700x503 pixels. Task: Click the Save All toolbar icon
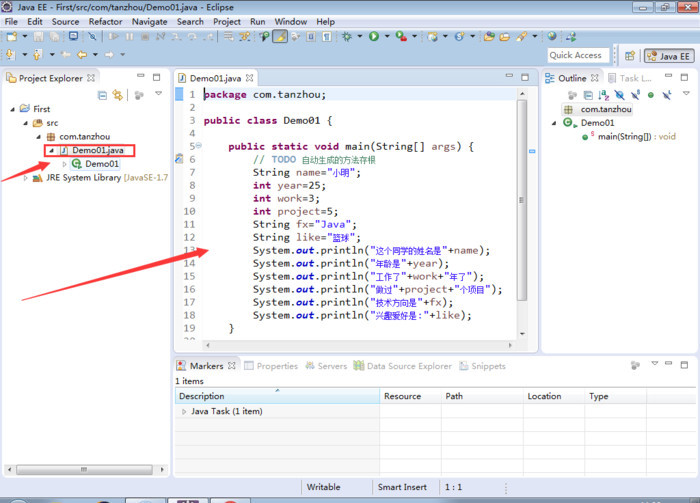(x=54, y=37)
